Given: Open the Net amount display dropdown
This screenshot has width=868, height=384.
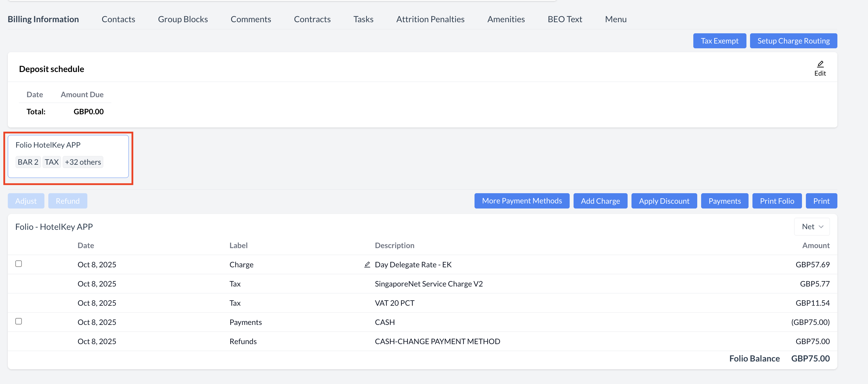Looking at the screenshot, I should (x=812, y=227).
